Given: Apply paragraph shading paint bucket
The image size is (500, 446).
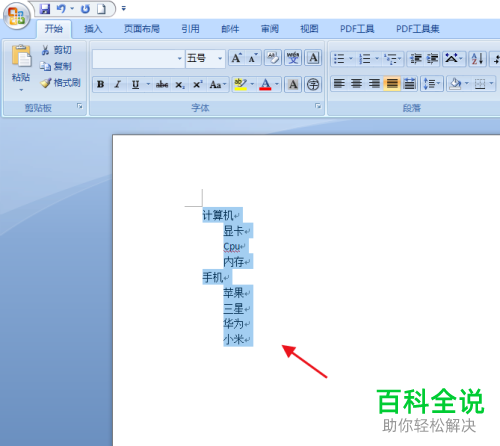Looking at the screenshot, I should point(455,84).
